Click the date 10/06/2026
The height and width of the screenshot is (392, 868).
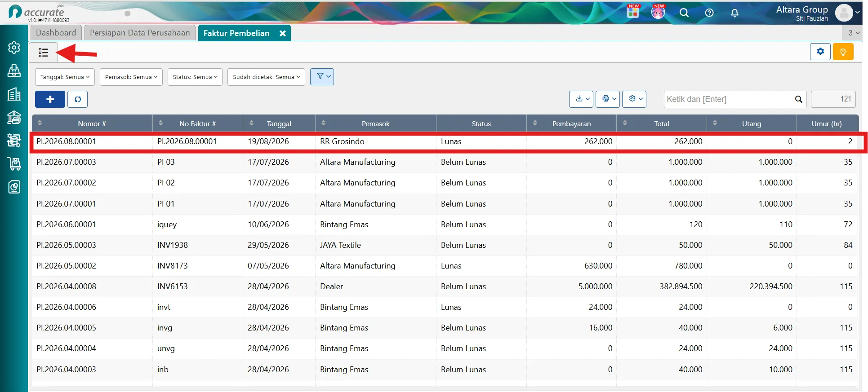[268, 225]
